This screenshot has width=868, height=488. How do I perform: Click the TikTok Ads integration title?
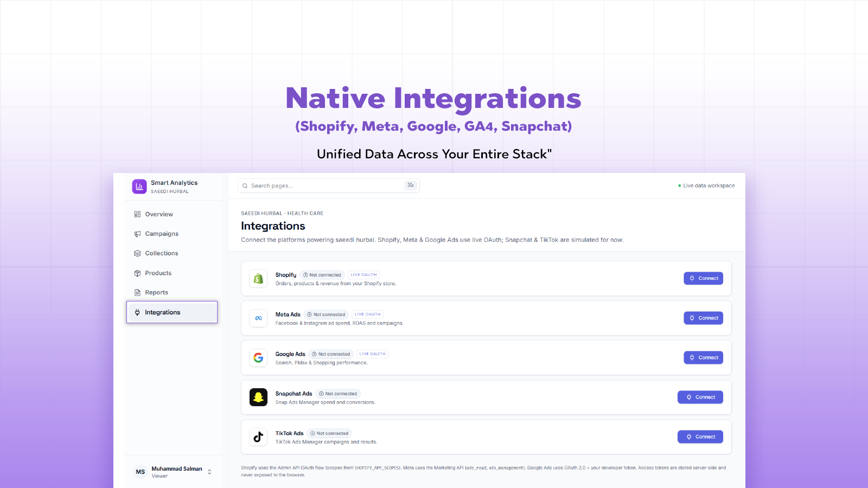[289, 433]
